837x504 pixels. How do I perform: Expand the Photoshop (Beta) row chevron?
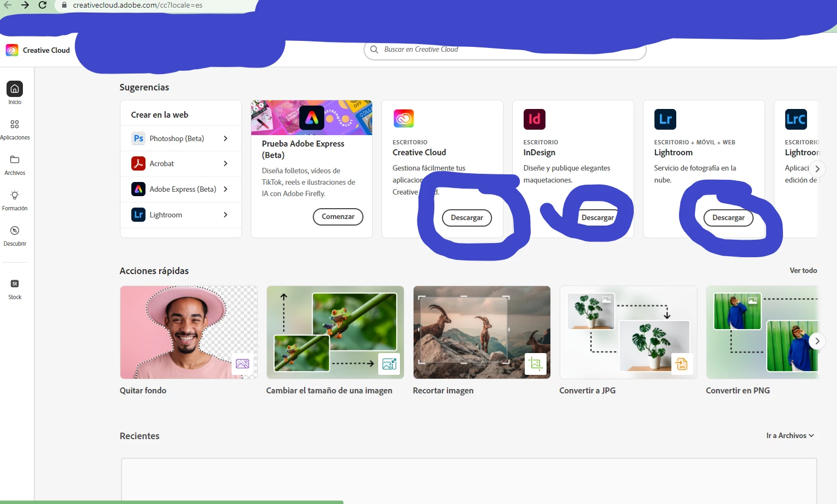[226, 138]
